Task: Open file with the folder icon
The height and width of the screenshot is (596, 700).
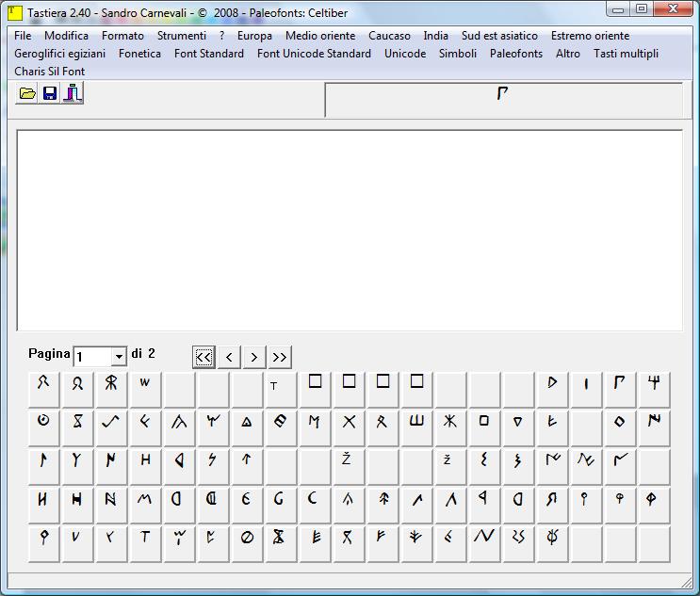Action: pyautogui.click(x=26, y=93)
